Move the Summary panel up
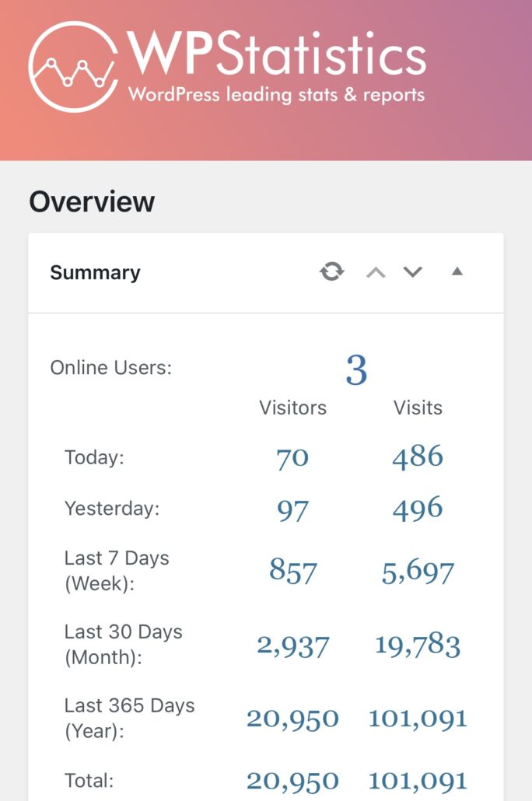 click(x=376, y=272)
